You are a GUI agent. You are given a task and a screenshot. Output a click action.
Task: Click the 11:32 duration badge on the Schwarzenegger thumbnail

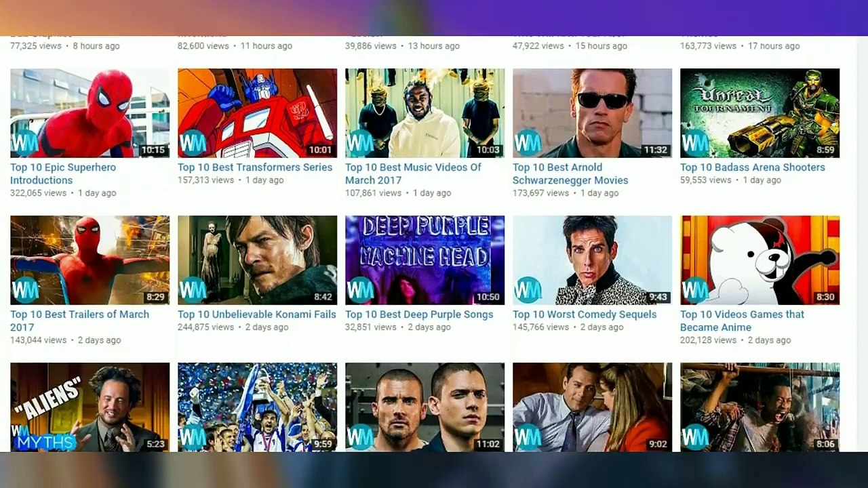click(x=656, y=150)
